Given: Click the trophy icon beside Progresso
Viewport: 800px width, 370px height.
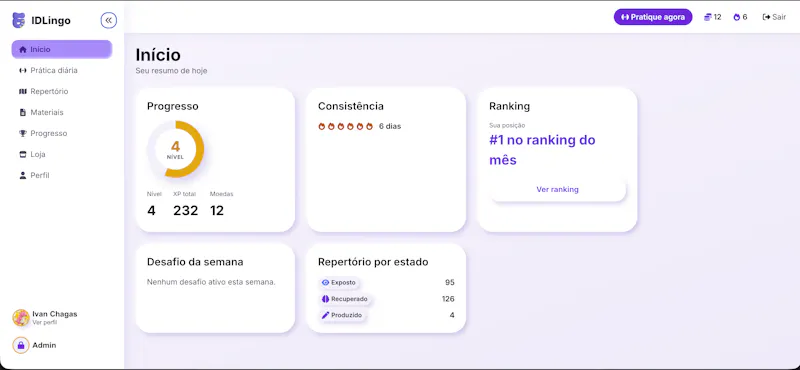Looking at the screenshot, I should 22,133.
